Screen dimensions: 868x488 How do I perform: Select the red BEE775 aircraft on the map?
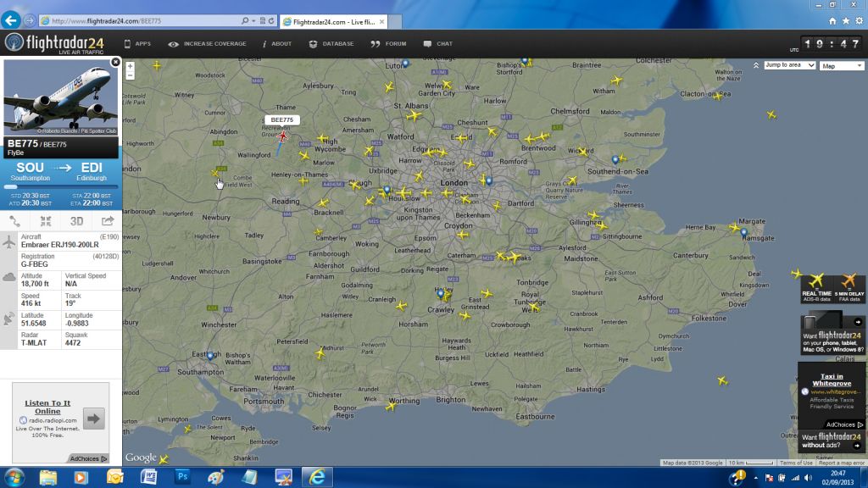tap(283, 136)
